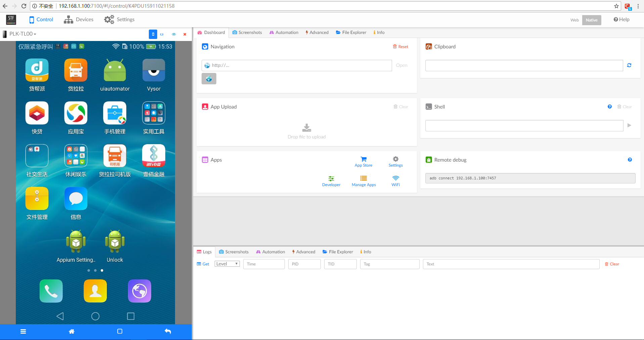644x340 pixels.
Task: Open the 手机管理 phone manager app
Action: 115,113
